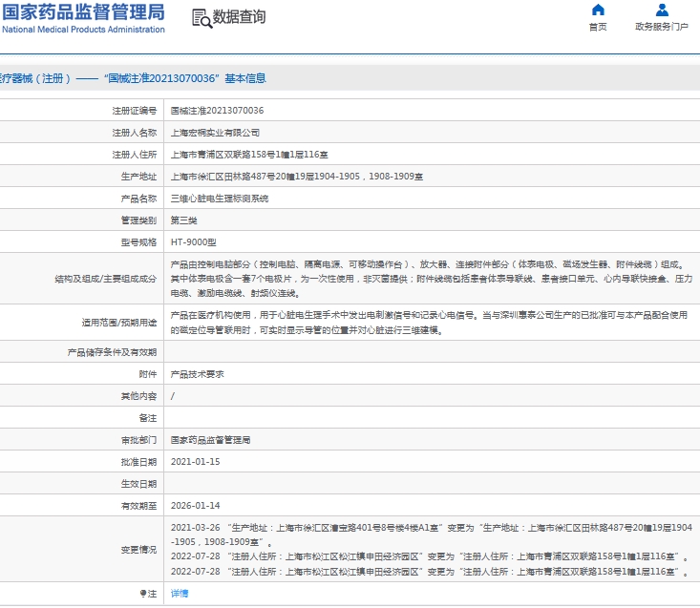Click the 其他内容 row label
Image resolution: width=700 pixels, height=608 pixels.
(x=138, y=396)
